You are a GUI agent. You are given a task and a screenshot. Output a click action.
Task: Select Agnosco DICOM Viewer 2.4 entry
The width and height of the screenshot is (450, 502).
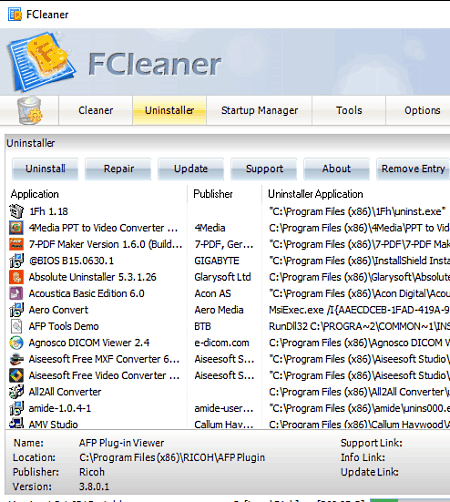(x=89, y=343)
